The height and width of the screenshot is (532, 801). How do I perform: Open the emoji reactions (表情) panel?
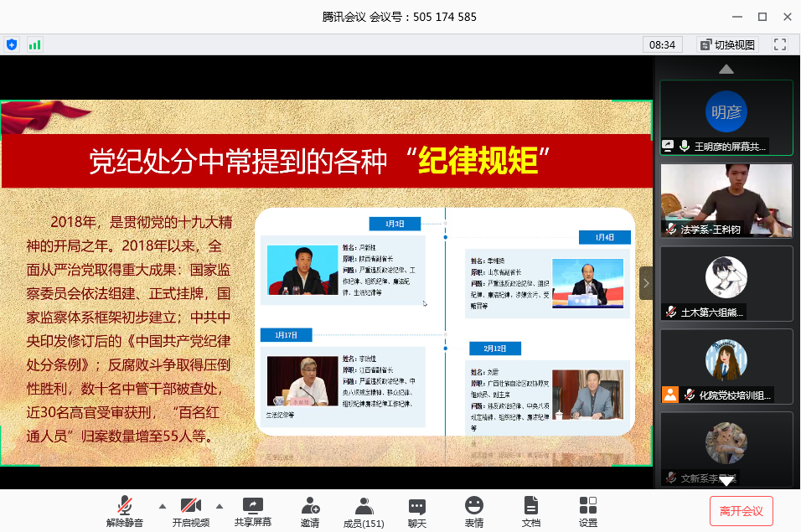(x=474, y=511)
